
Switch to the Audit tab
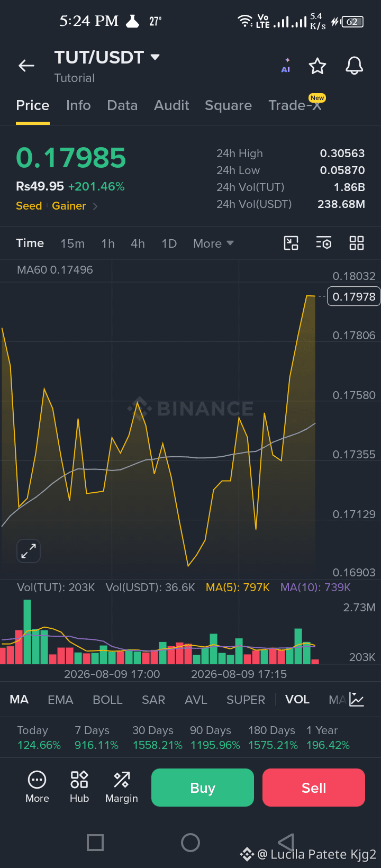171,105
